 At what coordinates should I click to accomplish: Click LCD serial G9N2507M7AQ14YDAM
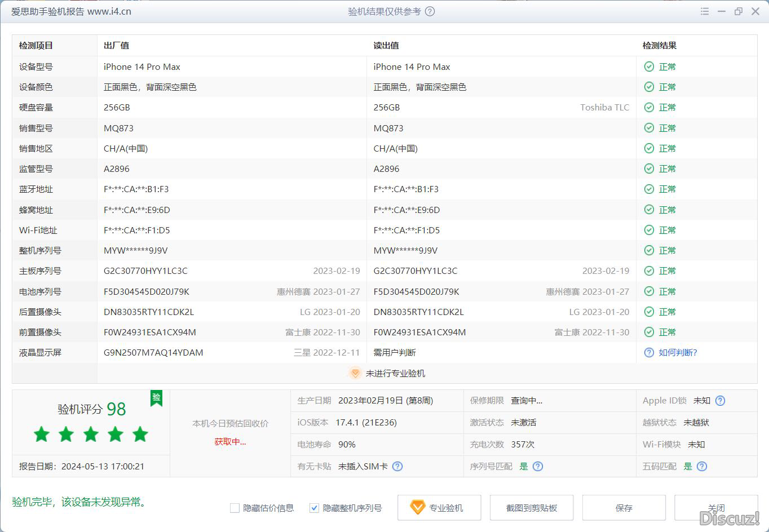(153, 352)
